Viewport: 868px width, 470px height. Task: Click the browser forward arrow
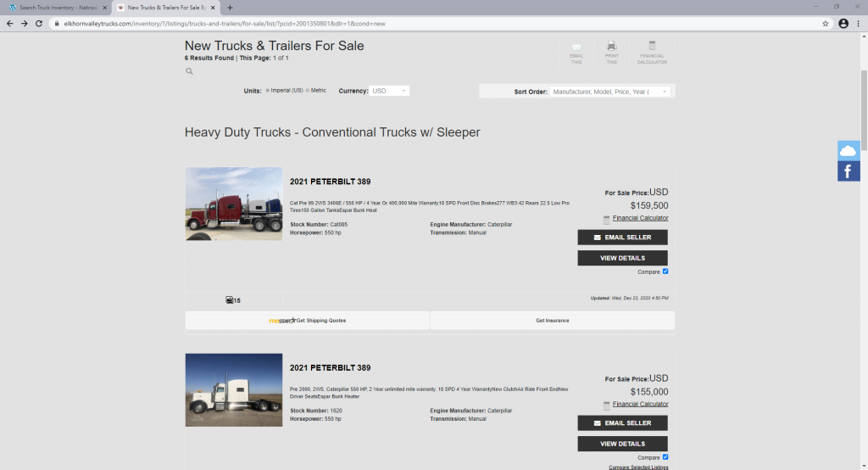coord(24,23)
